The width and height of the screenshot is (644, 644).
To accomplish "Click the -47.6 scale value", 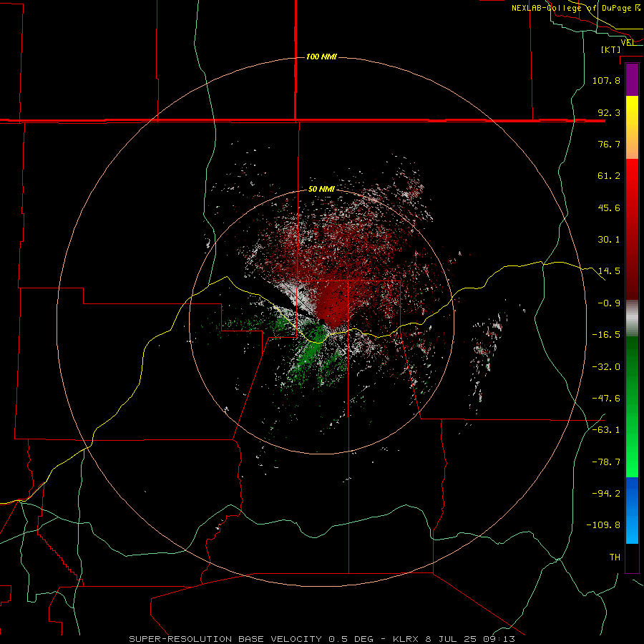I will (x=606, y=399).
